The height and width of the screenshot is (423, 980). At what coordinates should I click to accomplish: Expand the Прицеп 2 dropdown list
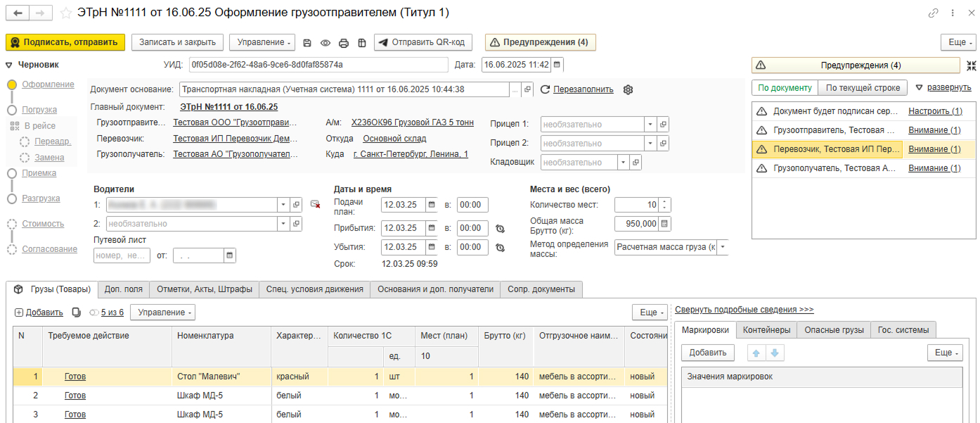(x=650, y=144)
